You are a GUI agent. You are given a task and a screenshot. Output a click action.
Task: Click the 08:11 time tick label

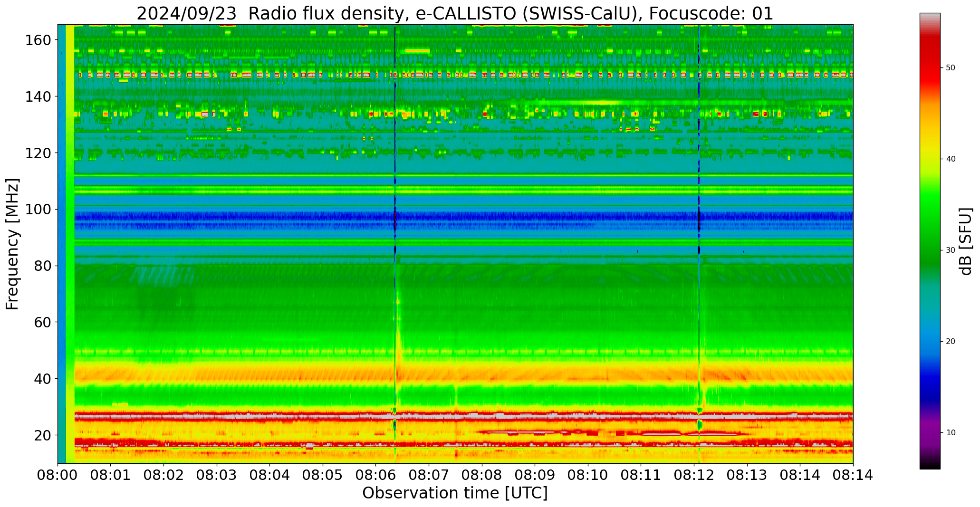(641, 475)
